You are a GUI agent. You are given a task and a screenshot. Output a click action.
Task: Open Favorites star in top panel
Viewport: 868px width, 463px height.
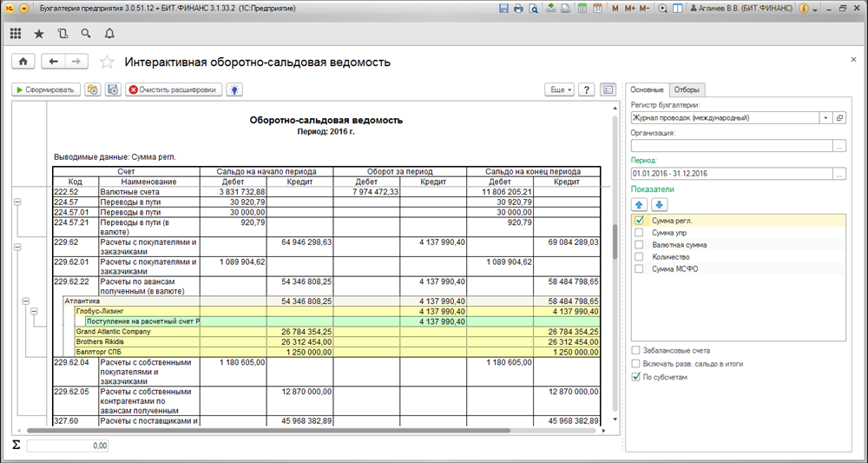pyautogui.click(x=39, y=34)
